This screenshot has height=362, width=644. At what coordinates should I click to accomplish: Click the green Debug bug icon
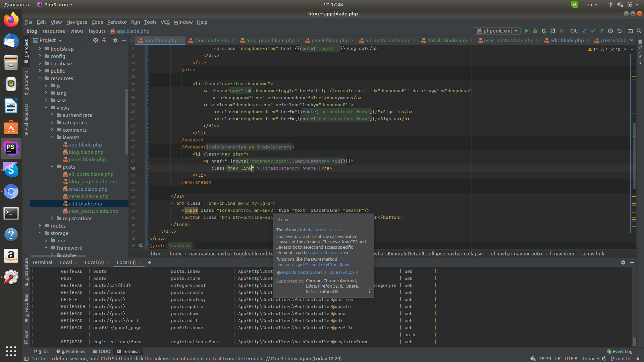click(535, 31)
